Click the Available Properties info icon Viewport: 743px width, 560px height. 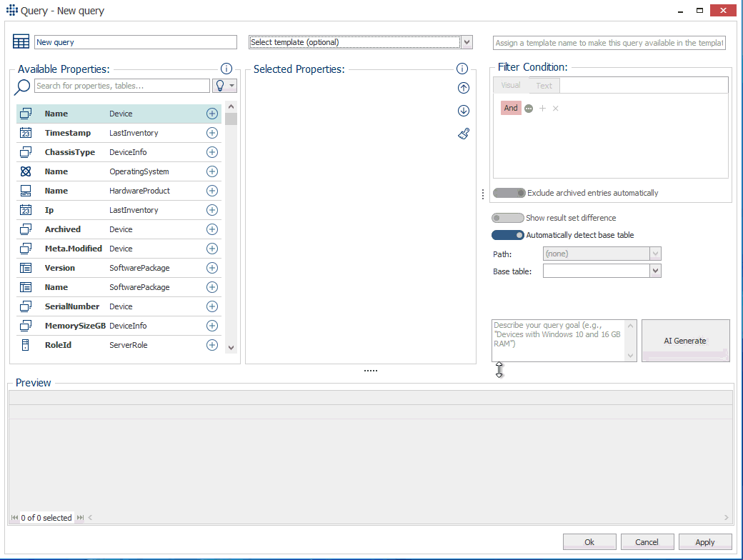226,69
